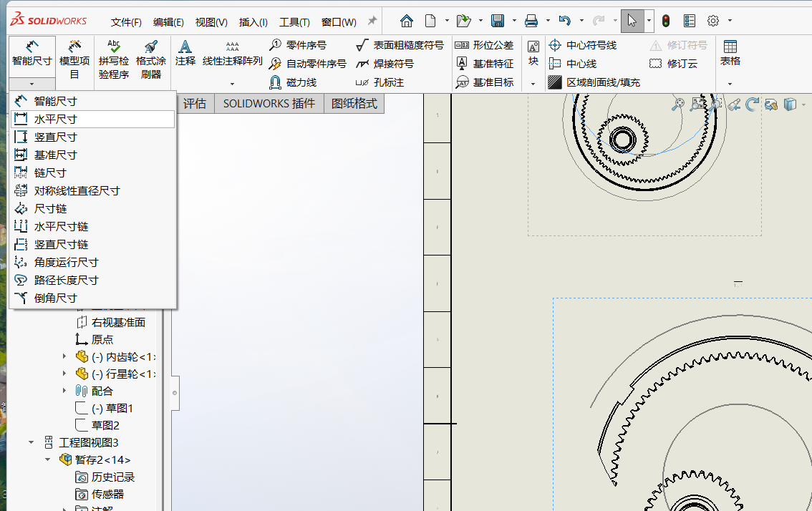The width and height of the screenshot is (812, 511).
Task: Choose 水平尺寸 from dimension menu
Action: tap(92, 119)
